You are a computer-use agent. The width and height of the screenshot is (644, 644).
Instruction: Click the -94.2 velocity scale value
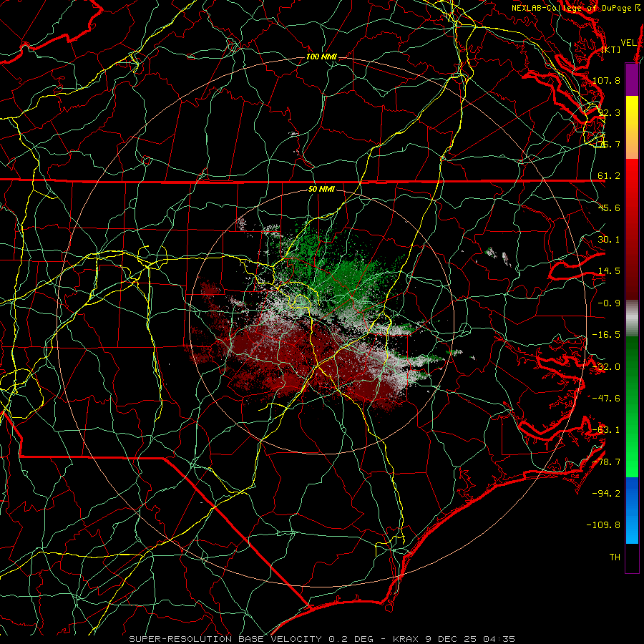tap(606, 494)
